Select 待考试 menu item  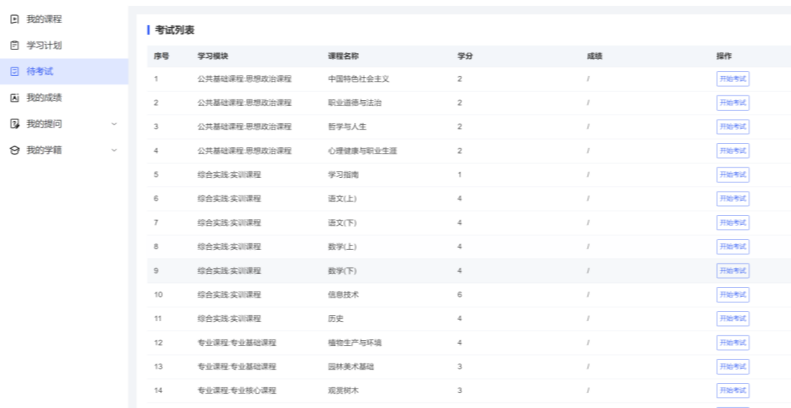coord(64,72)
